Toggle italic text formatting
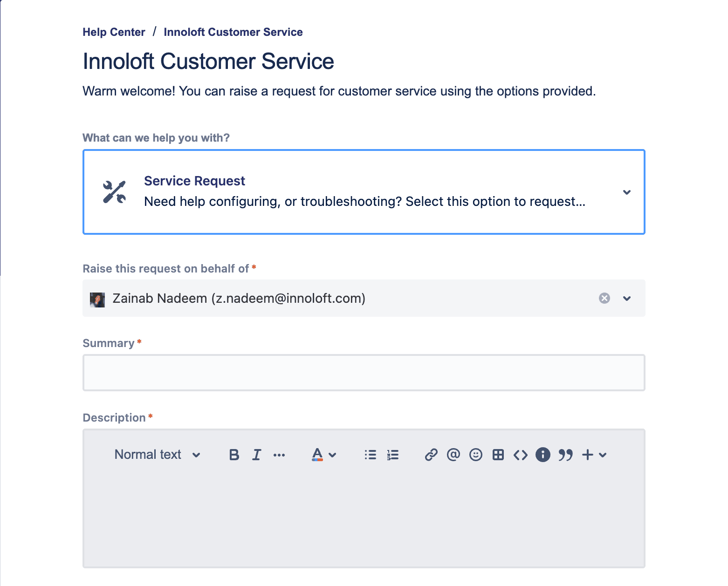This screenshot has height=586, width=728. [256, 455]
